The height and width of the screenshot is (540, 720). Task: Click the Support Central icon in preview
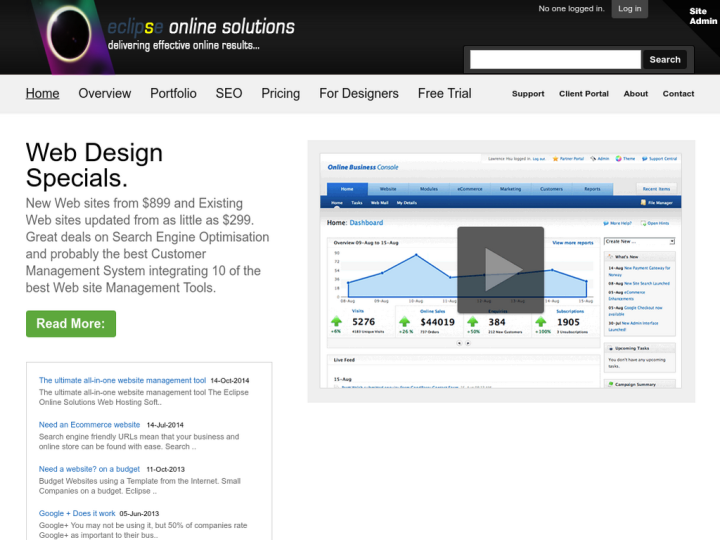click(x=645, y=159)
